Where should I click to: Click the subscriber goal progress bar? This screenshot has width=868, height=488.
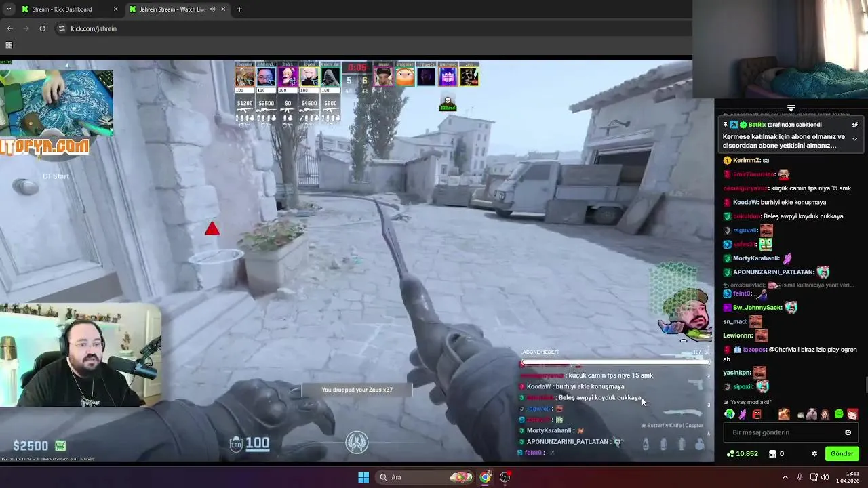pos(615,363)
